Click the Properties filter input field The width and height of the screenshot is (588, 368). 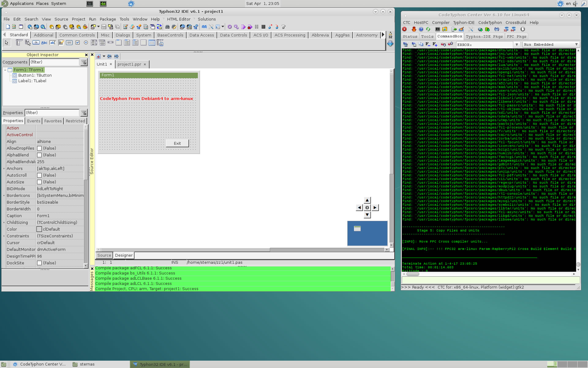tap(52, 113)
